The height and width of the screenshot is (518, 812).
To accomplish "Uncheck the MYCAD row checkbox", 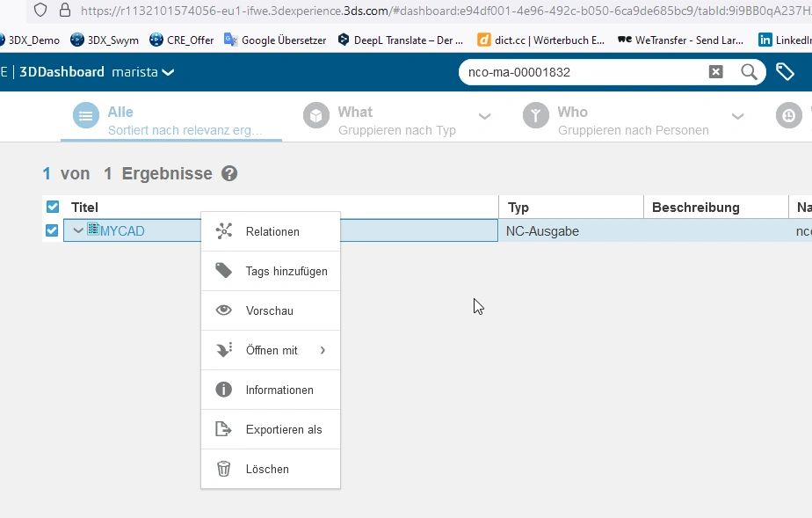I will 52,230.
